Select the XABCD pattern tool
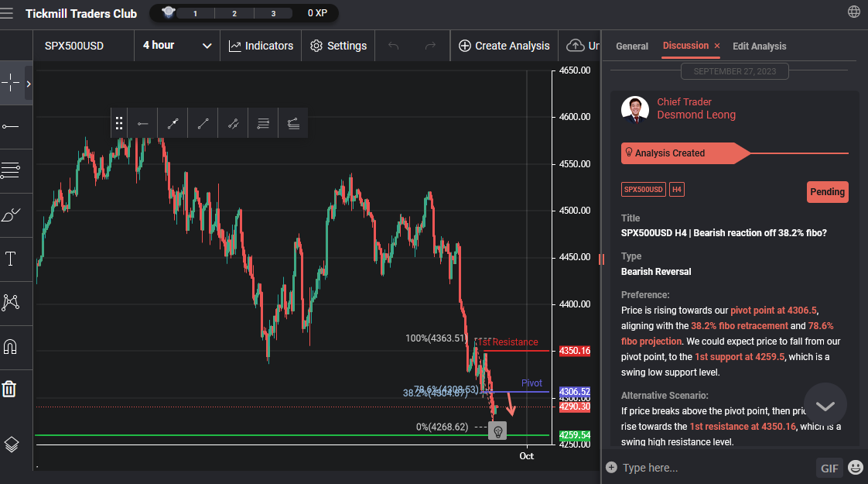Screen dimensions: 868x484 tap(11, 302)
